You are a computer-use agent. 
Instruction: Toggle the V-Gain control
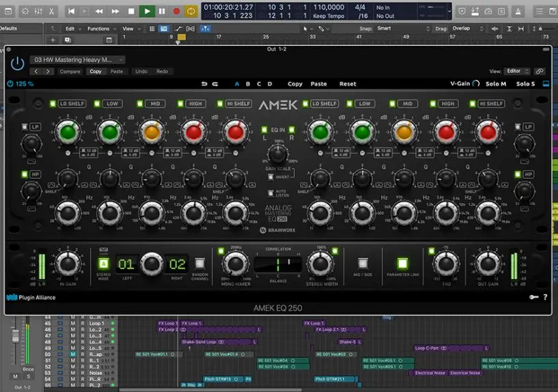tap(464, 83)
